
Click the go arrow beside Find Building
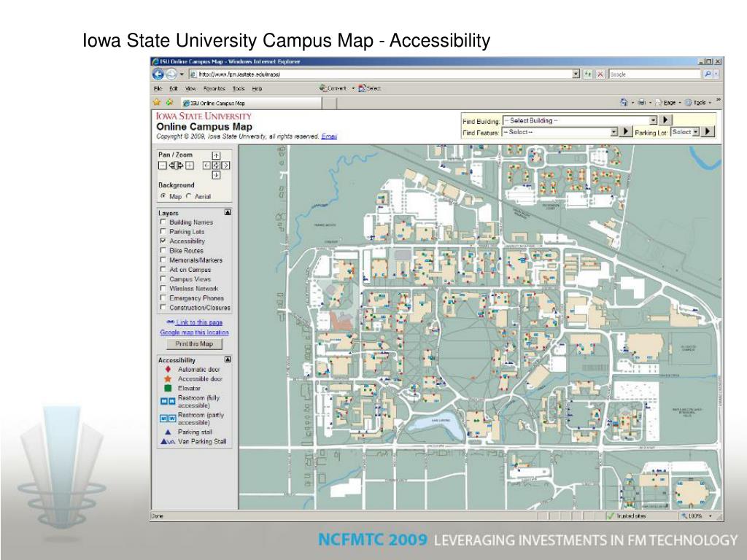point(666,120)
